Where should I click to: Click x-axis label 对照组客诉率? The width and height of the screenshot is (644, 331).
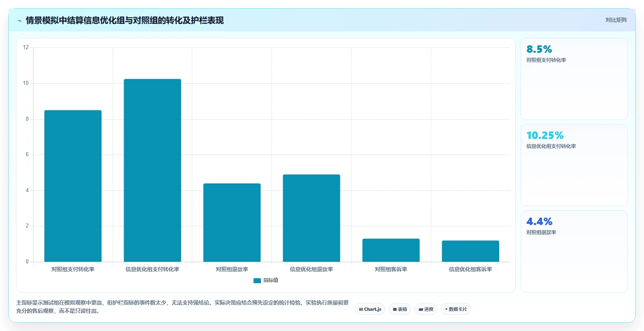click(x=391, y=269)
